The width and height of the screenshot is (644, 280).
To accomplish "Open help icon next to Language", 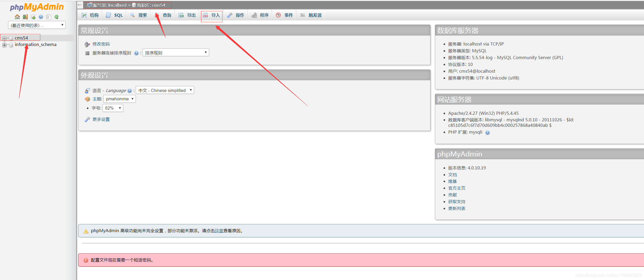I will click(x=130, y=91).
